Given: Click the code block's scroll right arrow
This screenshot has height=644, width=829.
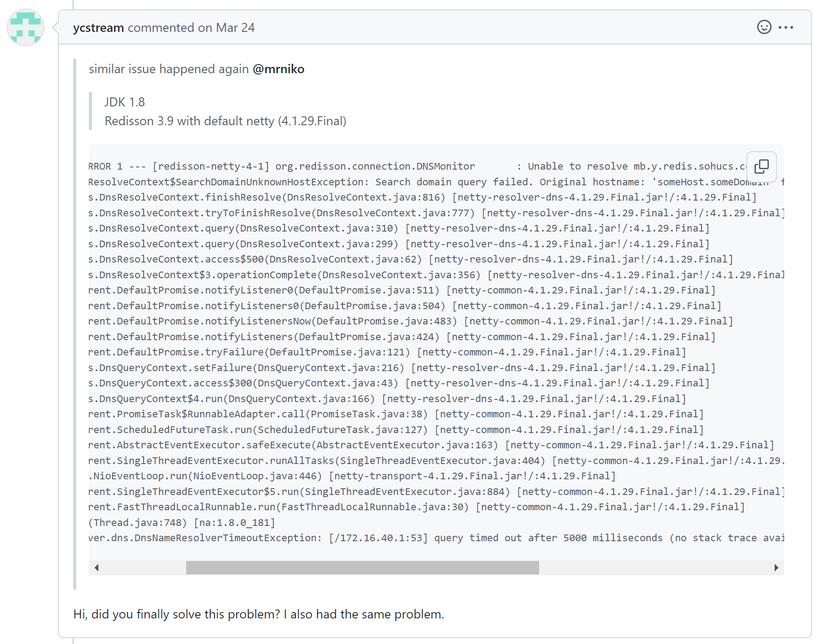Looking at the screenshot, I should 776,568.
